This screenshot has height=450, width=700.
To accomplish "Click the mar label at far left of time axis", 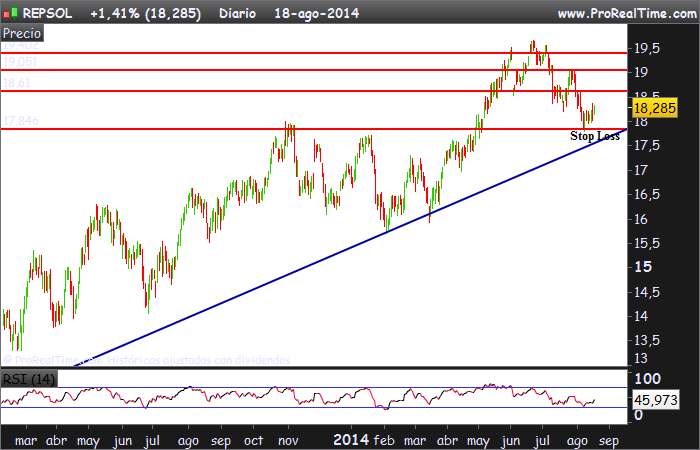I will click(26, 441).
